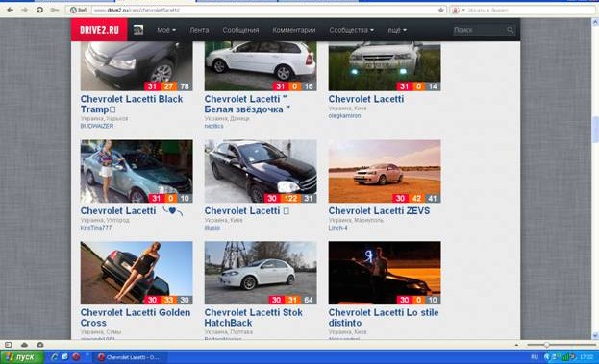This screenshot has width=599, height=364.
Task: Open the Chevrolet Lacetti ZEVS link
Action: 379,210
